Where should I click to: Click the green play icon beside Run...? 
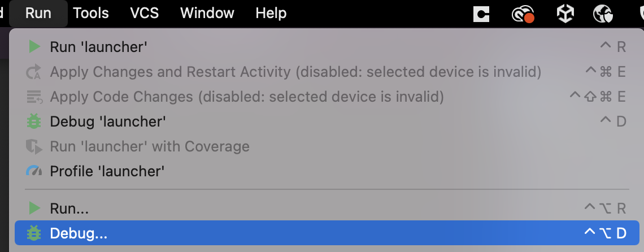click(34, 208)
